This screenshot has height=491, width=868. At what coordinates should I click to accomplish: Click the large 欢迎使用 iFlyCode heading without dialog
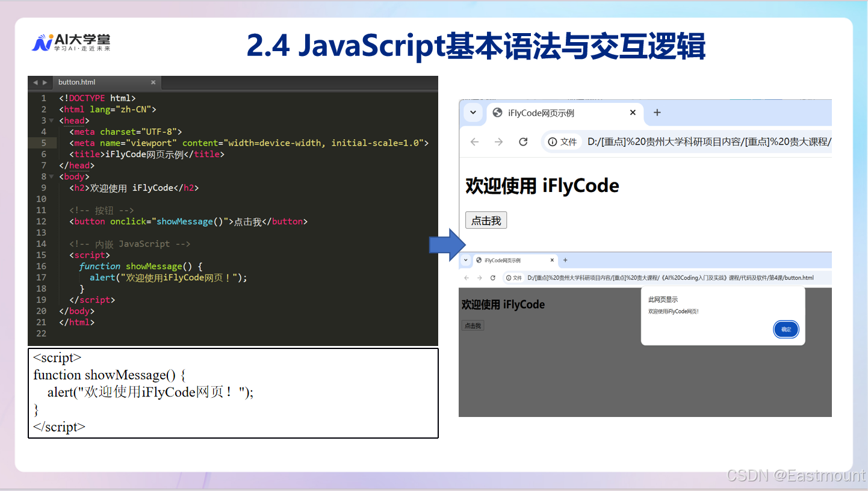click(542, 186)
